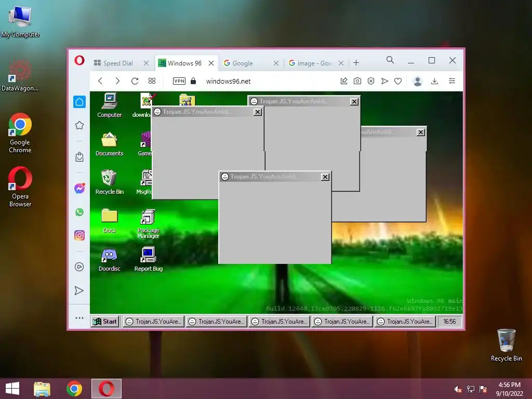Open Opera Browser desktop shortcut
Image resolution: width=532 pixels, height=399 pixels.
(20, 187)
